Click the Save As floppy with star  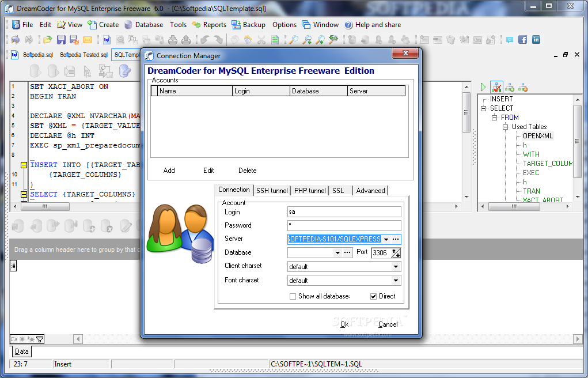(x=74, y=39)
